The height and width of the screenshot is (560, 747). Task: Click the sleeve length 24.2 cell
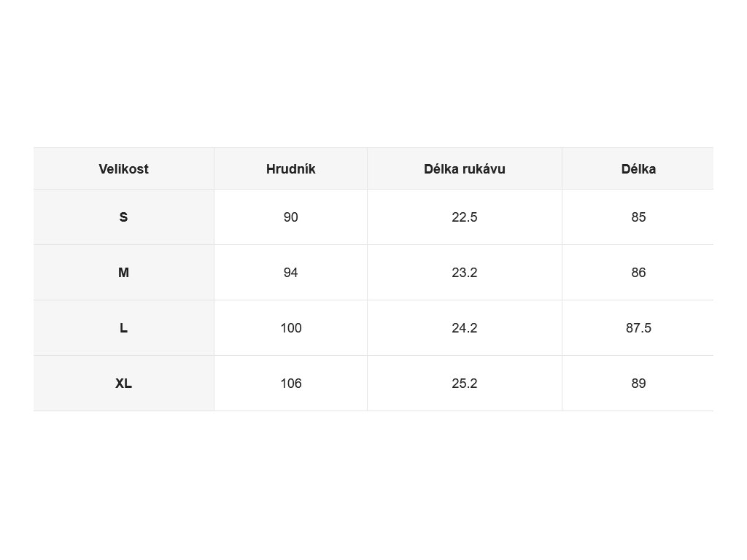464,328
